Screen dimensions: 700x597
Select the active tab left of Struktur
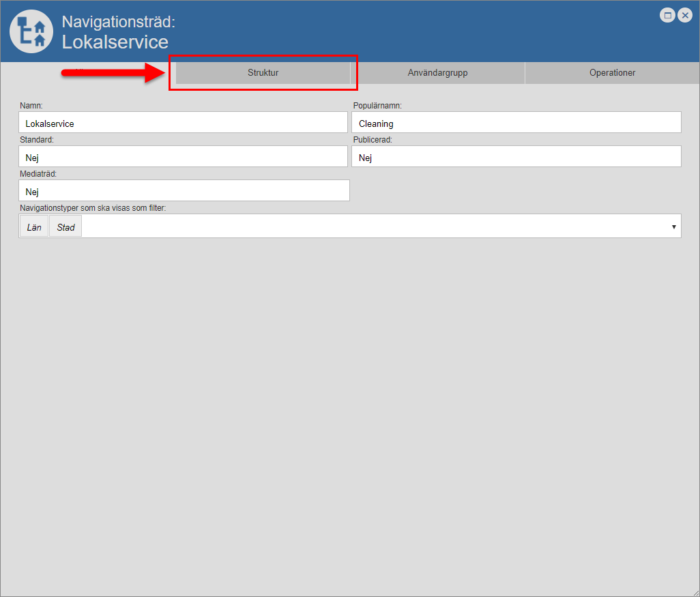87,73
